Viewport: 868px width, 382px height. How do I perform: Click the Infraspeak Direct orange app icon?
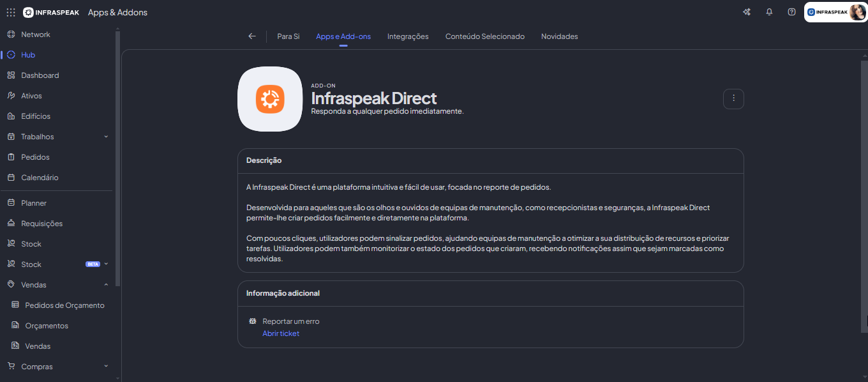[270, 99]
